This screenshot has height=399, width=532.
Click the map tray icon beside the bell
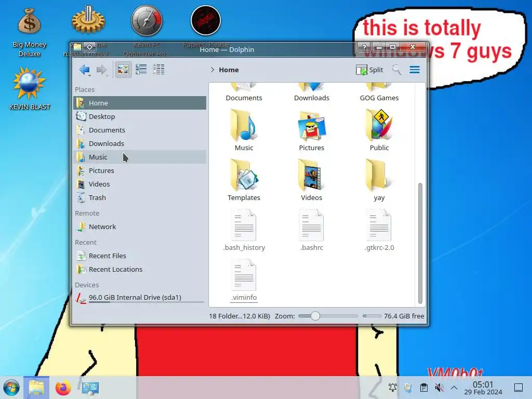point(408,387)
